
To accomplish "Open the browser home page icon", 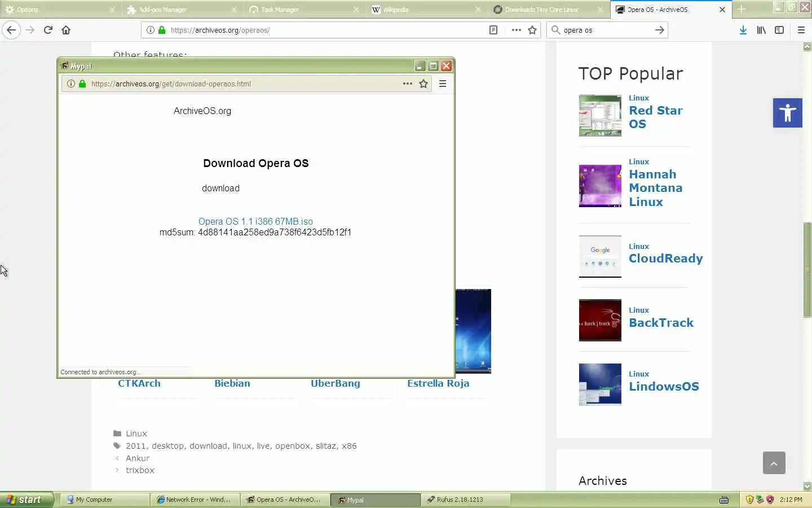I will (x=66, y=30).
